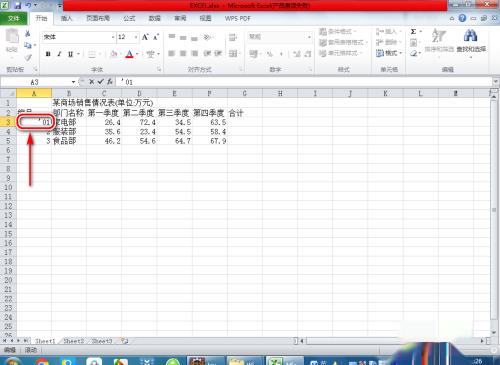The width and height of the screenshot is (500, 365).
Task: Open the font name dropdown
Action: 113,37
